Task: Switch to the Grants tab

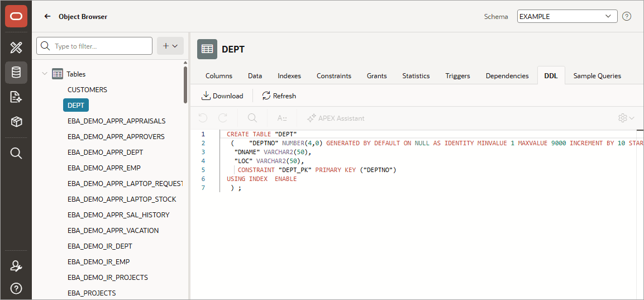Action: (x=376, y=75)
